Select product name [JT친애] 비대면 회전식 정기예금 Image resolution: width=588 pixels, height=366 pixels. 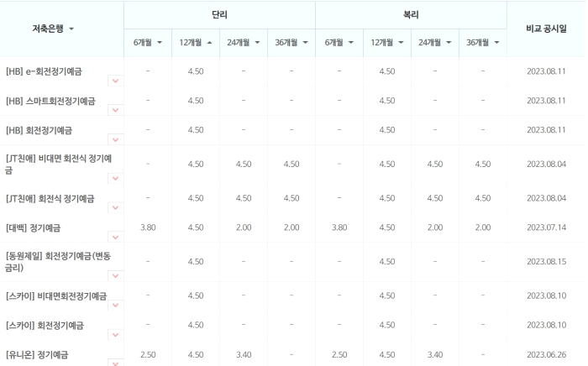[x=58, y=164]
